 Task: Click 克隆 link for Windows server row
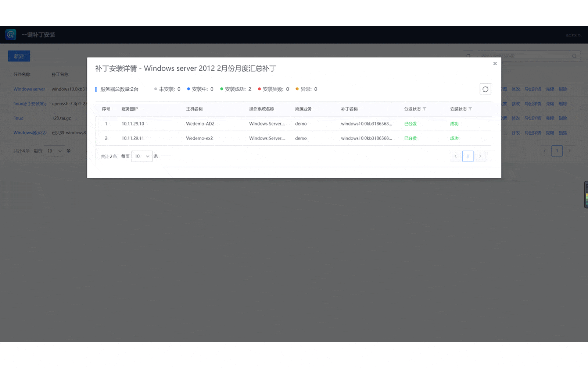(550, 89)
